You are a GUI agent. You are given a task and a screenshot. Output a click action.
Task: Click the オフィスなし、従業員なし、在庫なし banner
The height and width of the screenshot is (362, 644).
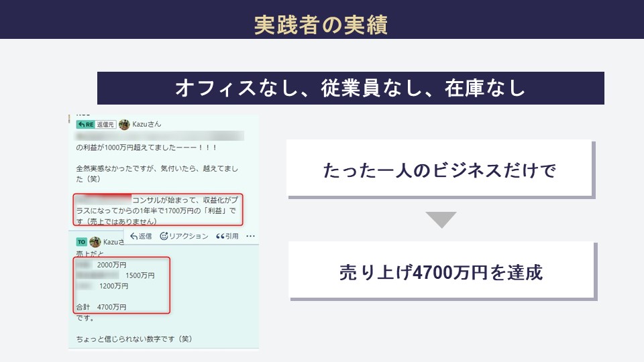[x=350, y=88]
